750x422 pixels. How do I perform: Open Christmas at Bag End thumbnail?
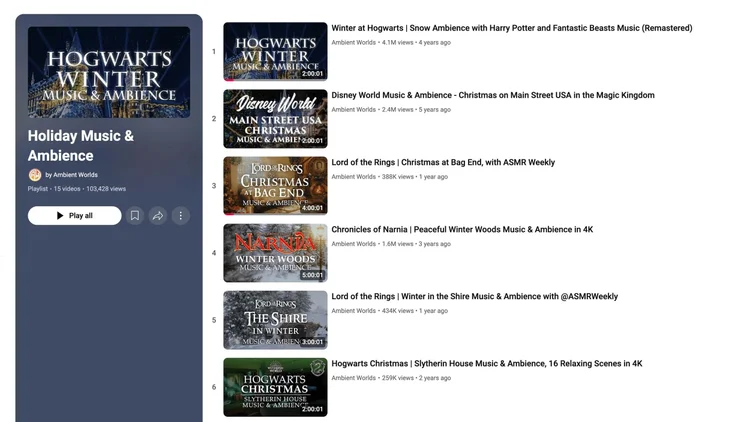click(x=276, y=186)
